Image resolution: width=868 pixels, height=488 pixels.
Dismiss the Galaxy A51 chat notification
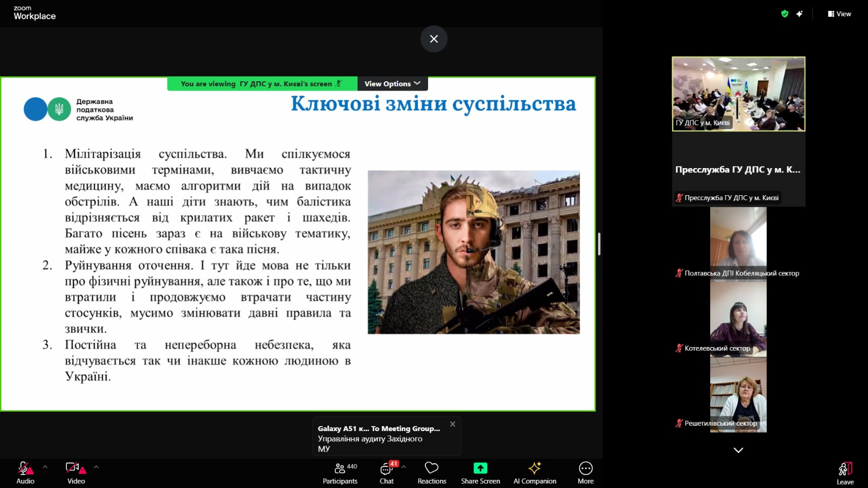click(452, 424)
